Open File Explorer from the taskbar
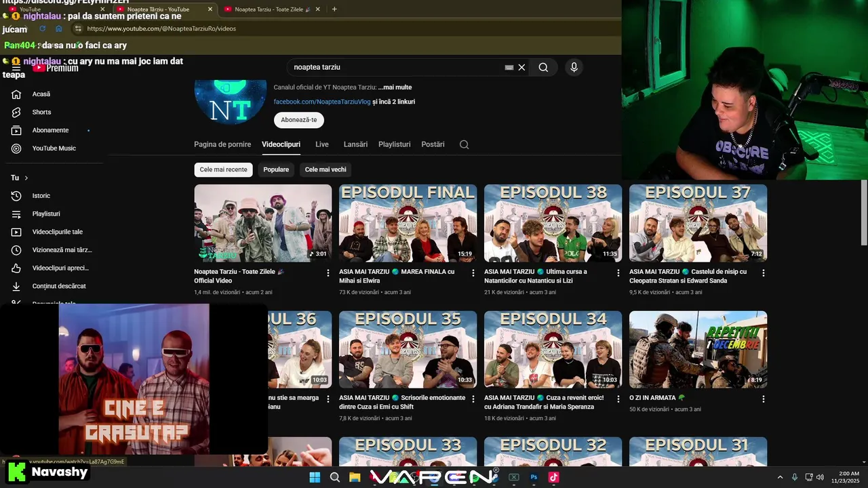Viewport: 868px width, 488px height. (355, 477)
